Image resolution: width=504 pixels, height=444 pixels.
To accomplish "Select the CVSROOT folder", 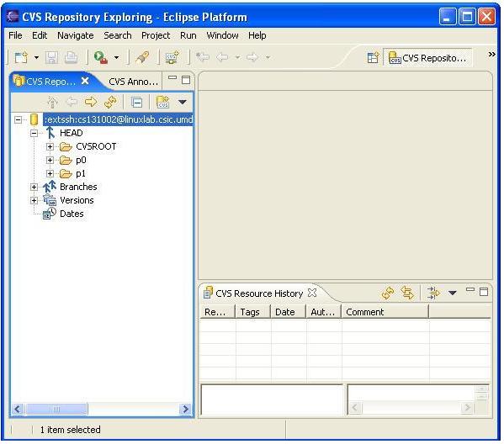I will click(x=96, y=146).
